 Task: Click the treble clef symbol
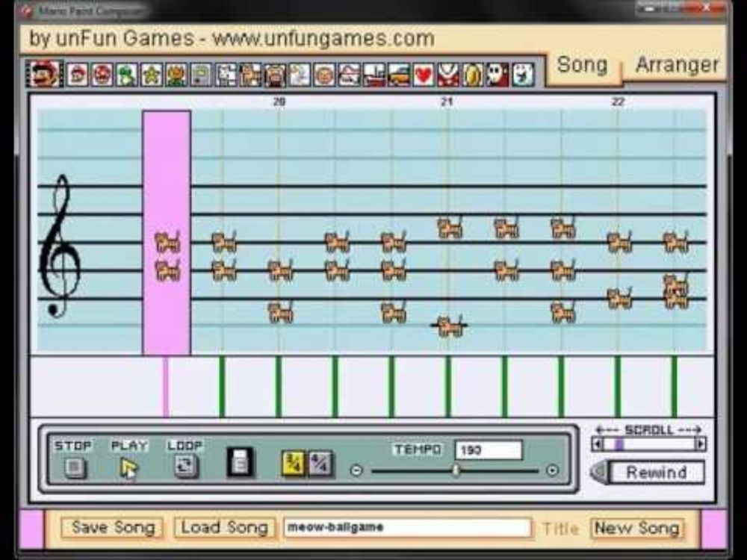(61, 245)
